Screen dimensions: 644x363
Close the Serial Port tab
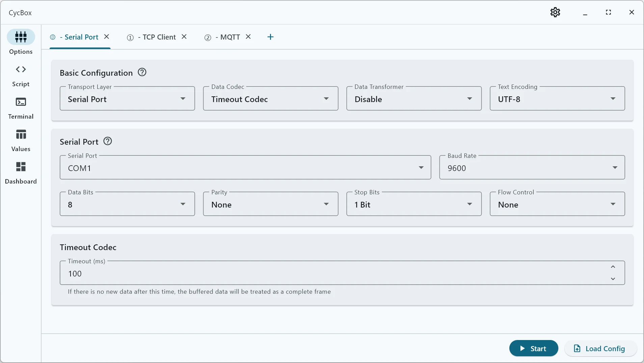click(x=107, y=37)
